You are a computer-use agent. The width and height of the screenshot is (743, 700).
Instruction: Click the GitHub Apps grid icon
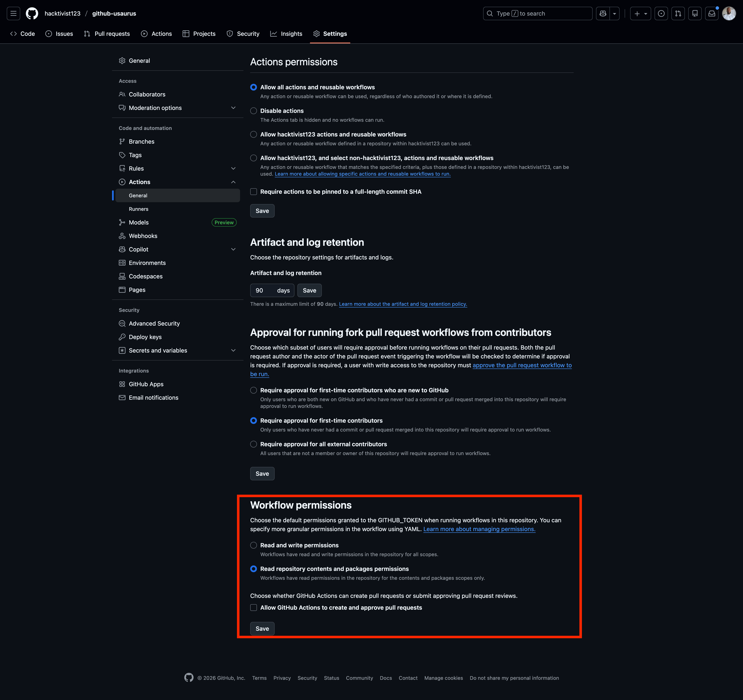[x=122, y=384]
